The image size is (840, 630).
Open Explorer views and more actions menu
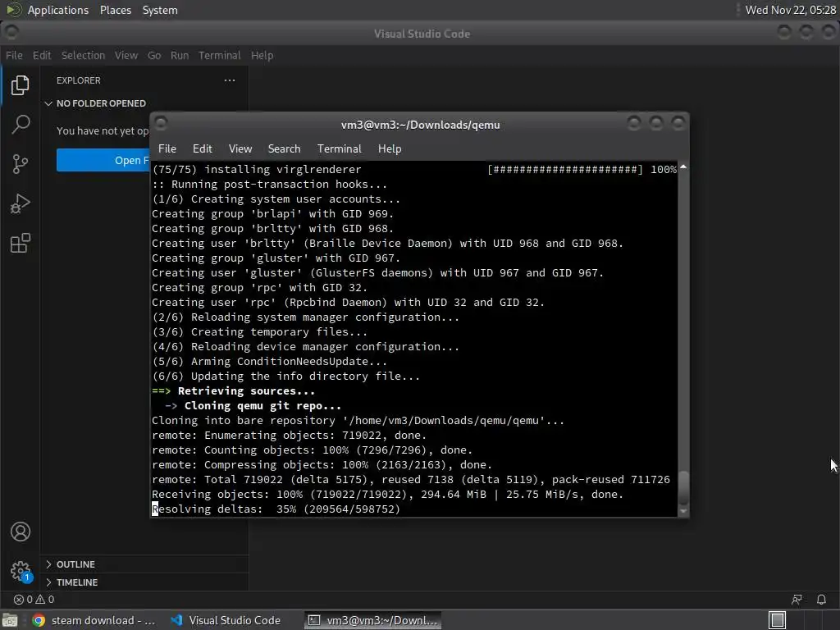[x=230, y=80]
